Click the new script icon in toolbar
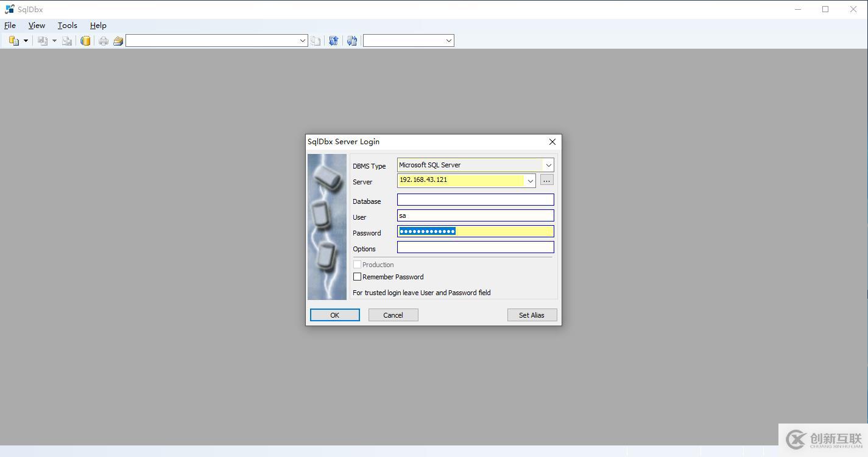The height and width of the screenshot is (457, 868). (x=13, y=41)
